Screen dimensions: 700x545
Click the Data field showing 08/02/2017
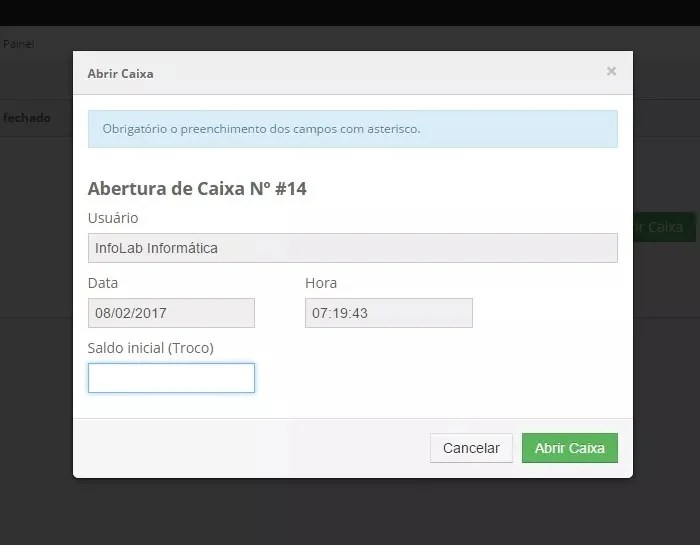171,313
